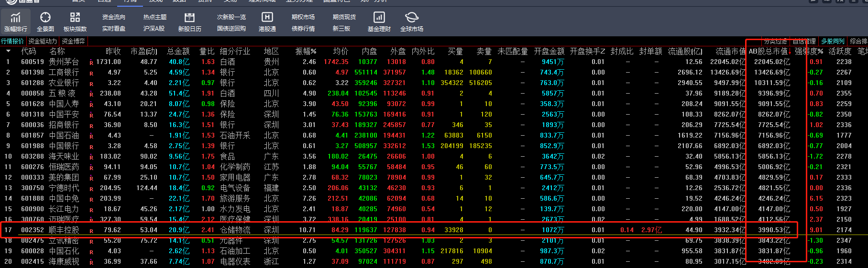The width and height of the screenshot is (868, 268).
Task: Click the 3990.53亿 market value cell
Action: click(774, 230)
